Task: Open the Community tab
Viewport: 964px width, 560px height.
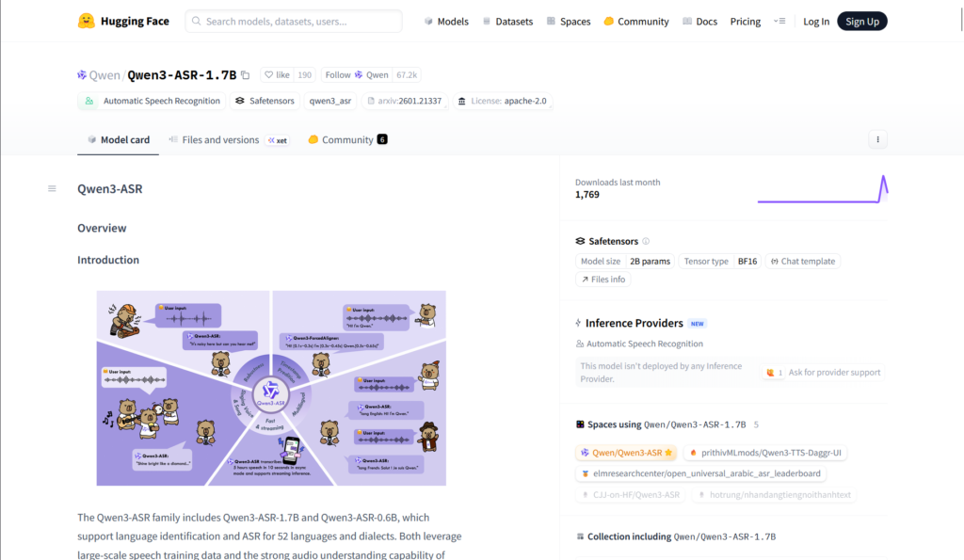Action: pyautogui.click(x=346, y=139)
